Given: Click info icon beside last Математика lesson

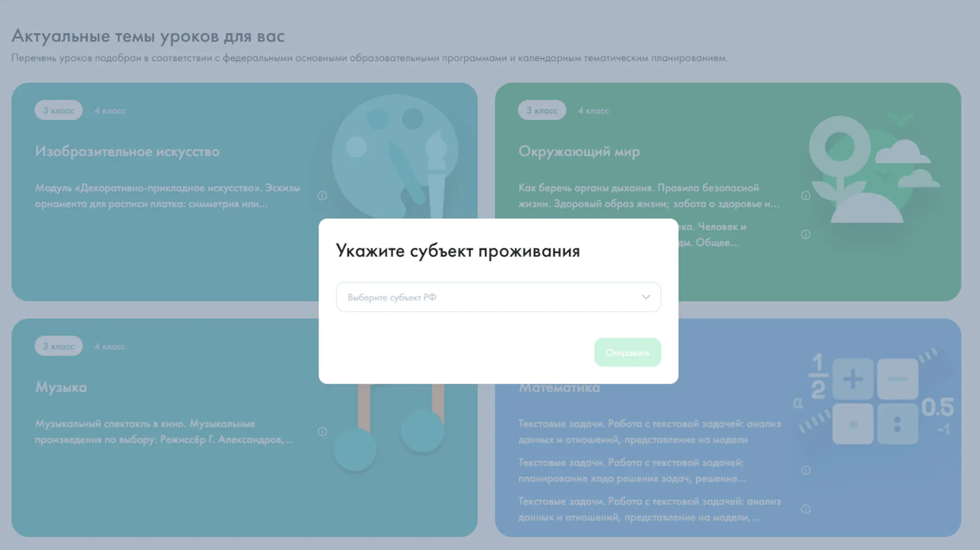Looking at the screenshot, I should pyautogui.click(x=805, y=509).
